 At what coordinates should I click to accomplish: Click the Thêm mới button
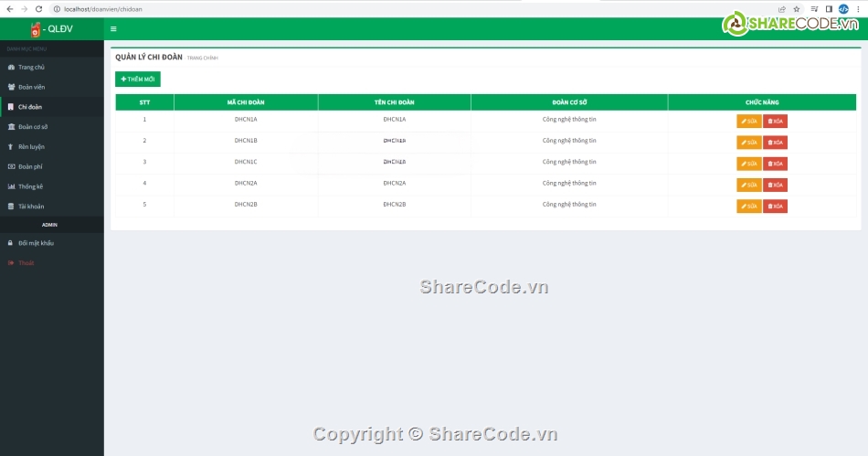coord(138,80)
